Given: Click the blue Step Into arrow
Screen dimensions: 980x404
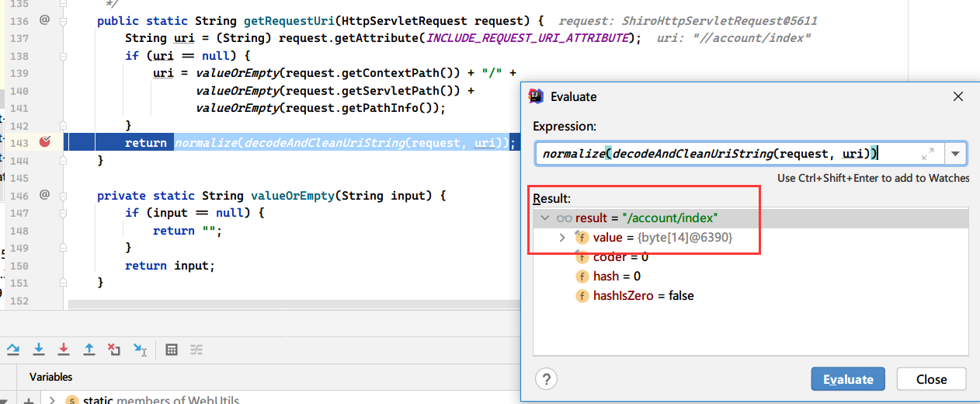Looking at the screenshot, I should (x=39, y=349).
